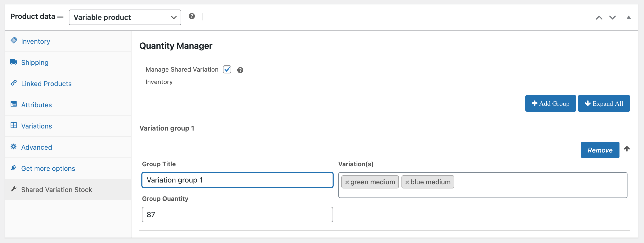Click the Inventory tag icon
The image size is (644, 243).
(x=14, y=40)
